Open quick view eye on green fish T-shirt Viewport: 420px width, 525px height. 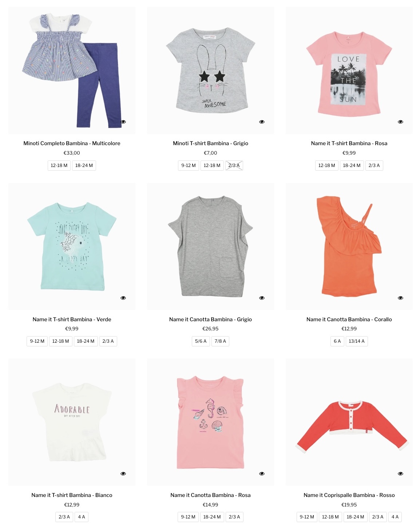pos(123,298)
